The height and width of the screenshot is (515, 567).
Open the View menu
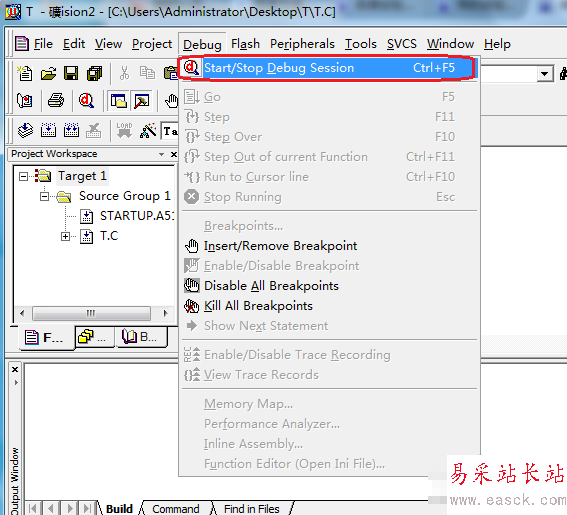pyautogui.click(x=108, y=44)
